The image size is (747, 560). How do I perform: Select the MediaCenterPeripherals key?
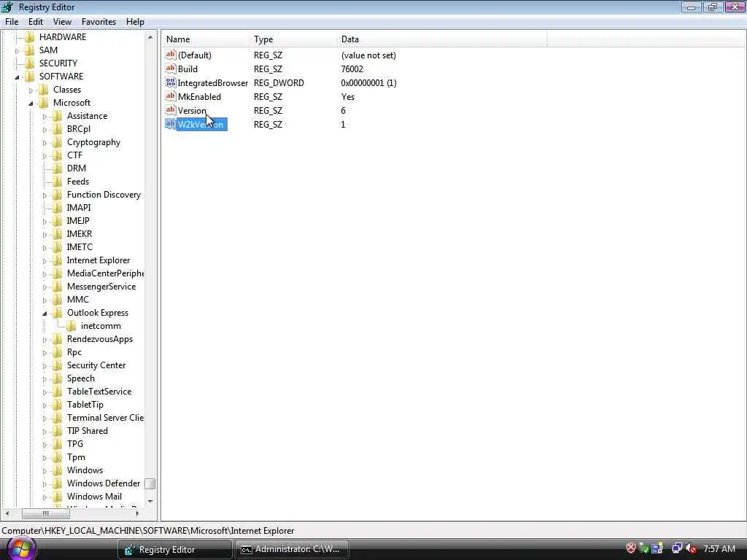tap(105, 273)
